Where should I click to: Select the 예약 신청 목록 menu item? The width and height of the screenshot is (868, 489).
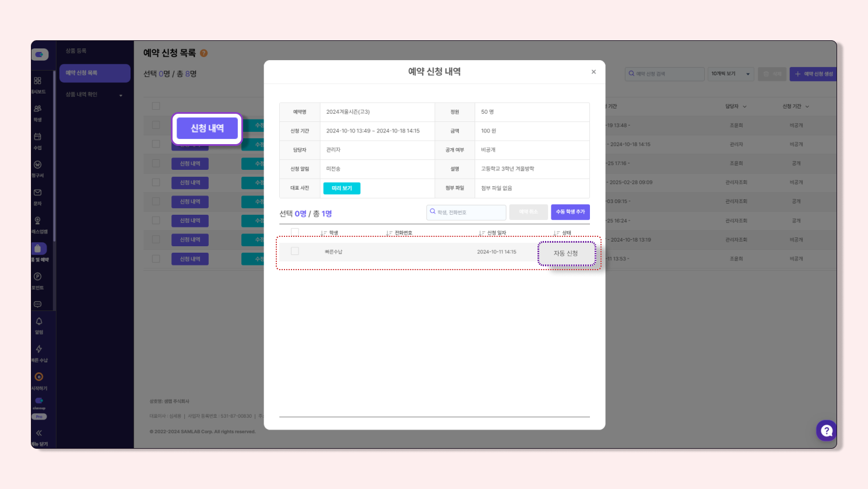pos(95,73)
